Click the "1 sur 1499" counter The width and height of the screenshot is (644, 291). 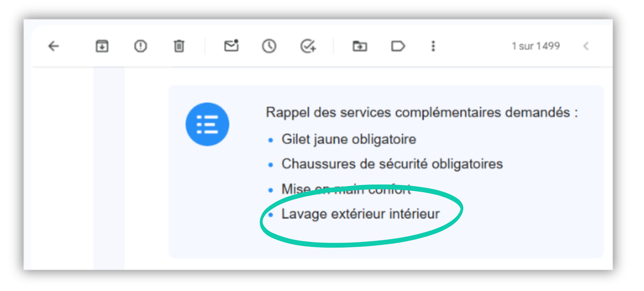click(x=536, y=46)
